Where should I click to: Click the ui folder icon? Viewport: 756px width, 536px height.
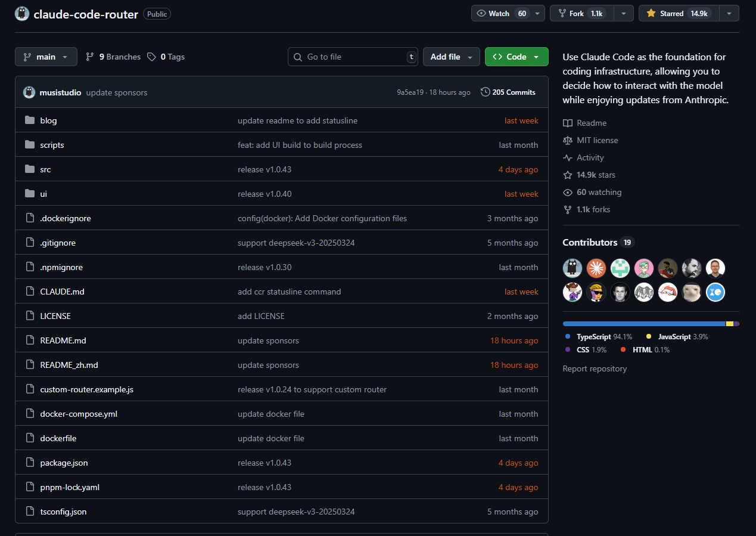click(30, 194)
